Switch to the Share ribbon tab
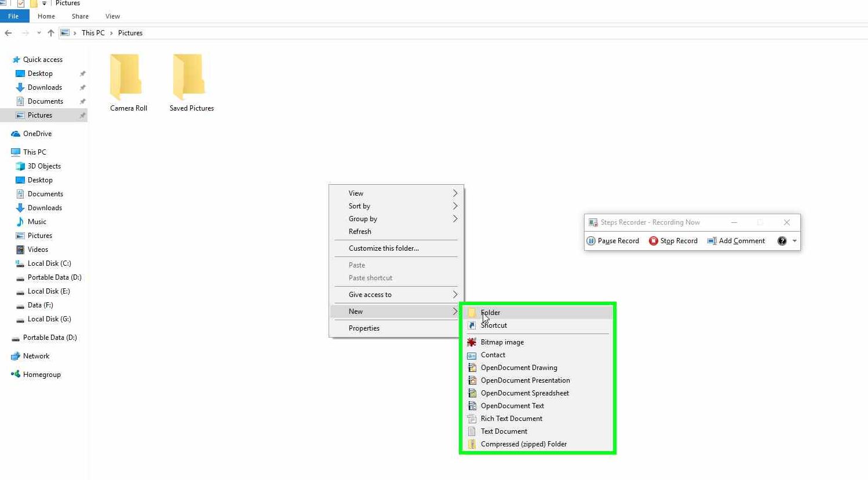 click(80, 16)
